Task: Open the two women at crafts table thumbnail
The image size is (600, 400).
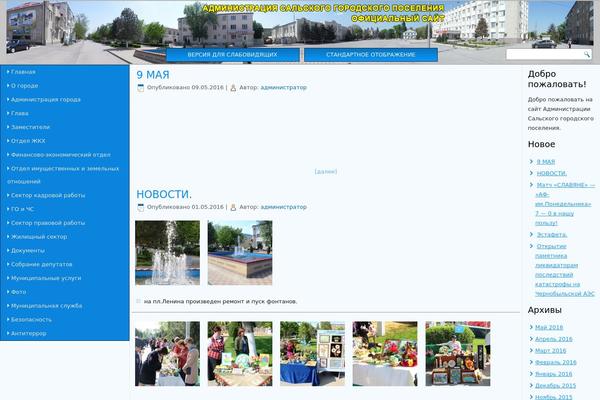Action: [x=240, y=354]
